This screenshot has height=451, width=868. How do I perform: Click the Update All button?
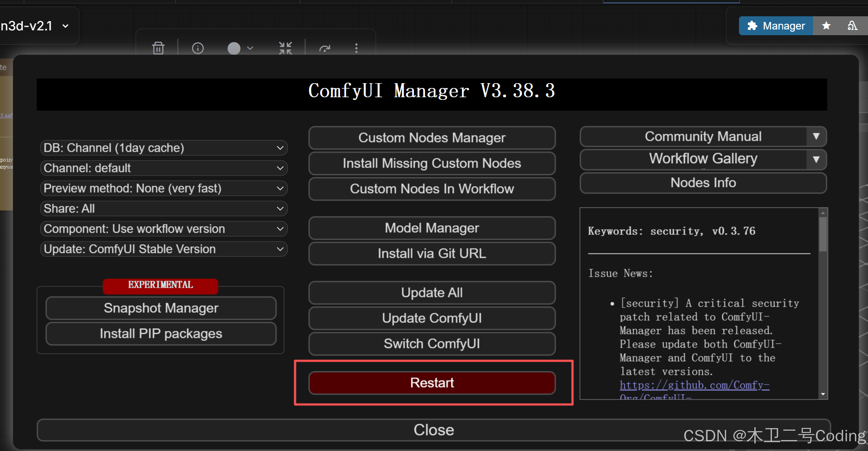tap(432, 293)
